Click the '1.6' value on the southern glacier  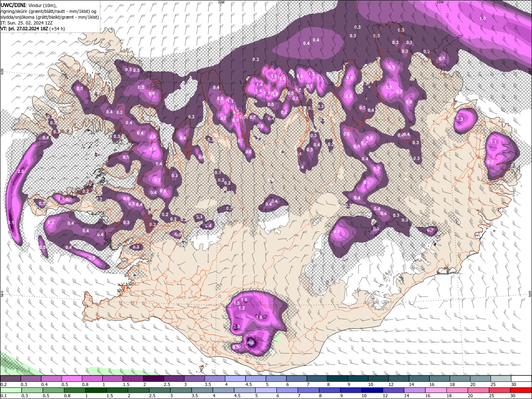(x=244, y=300)
